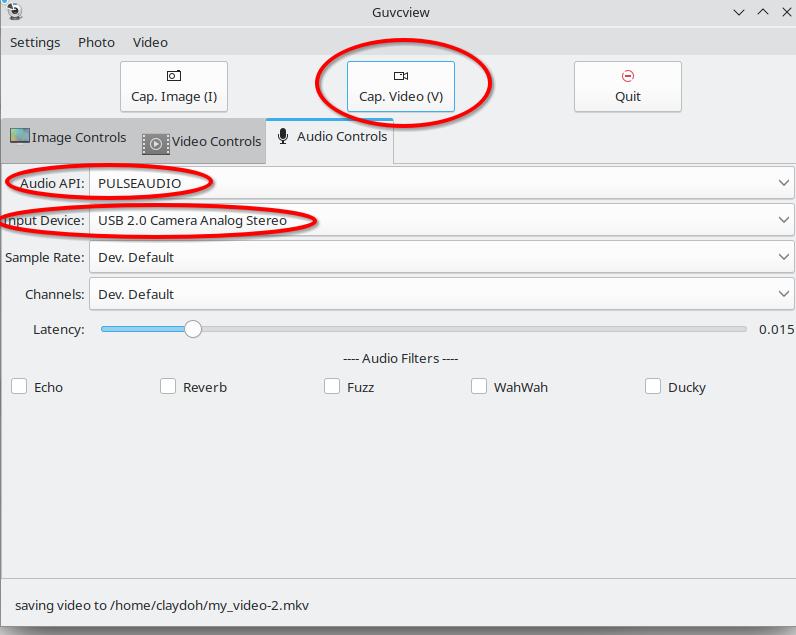Enable the Echo audio filter
Image resolution: width=796 pixels, height=635 pixels.
(x=19, y=387)
